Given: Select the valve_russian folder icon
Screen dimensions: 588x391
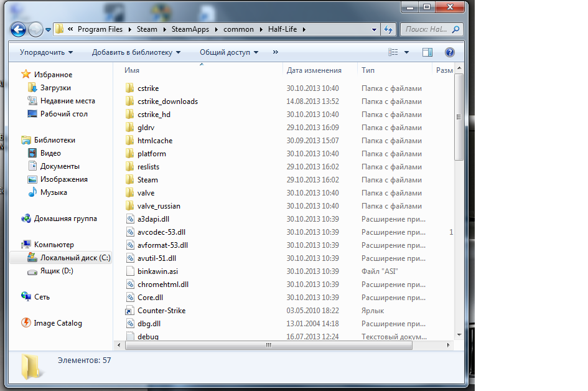Looking at the screenshot, I should point(130,206).
